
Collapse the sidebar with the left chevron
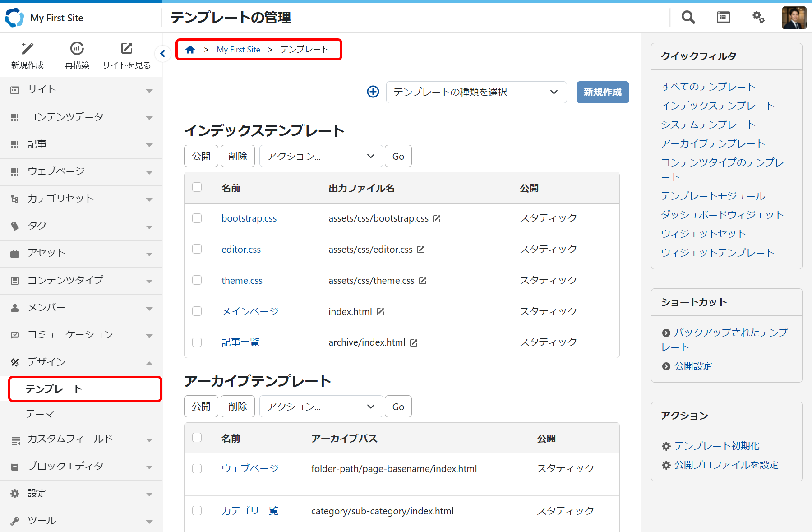point(162,54)
